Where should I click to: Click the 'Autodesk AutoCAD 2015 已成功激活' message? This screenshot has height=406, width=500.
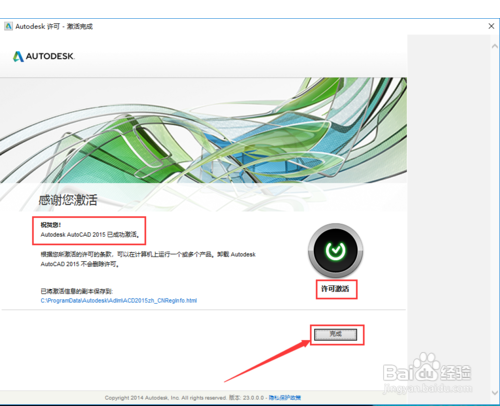click(90, 235)
